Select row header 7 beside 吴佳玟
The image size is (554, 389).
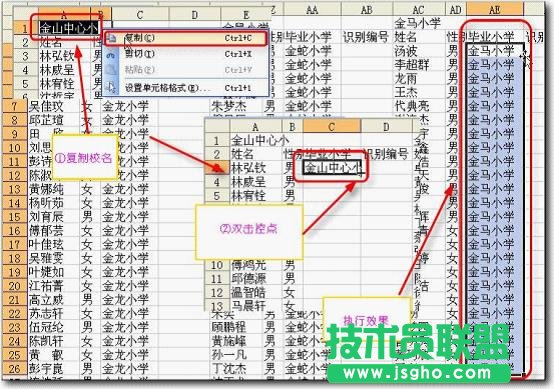coord(14,106)
